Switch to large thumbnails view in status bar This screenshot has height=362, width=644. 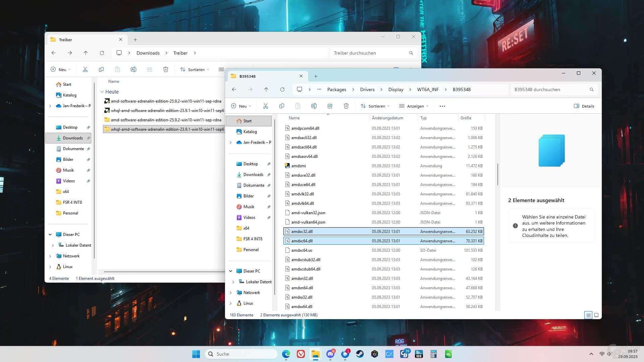pyautogui.click(x=596, y=315)
